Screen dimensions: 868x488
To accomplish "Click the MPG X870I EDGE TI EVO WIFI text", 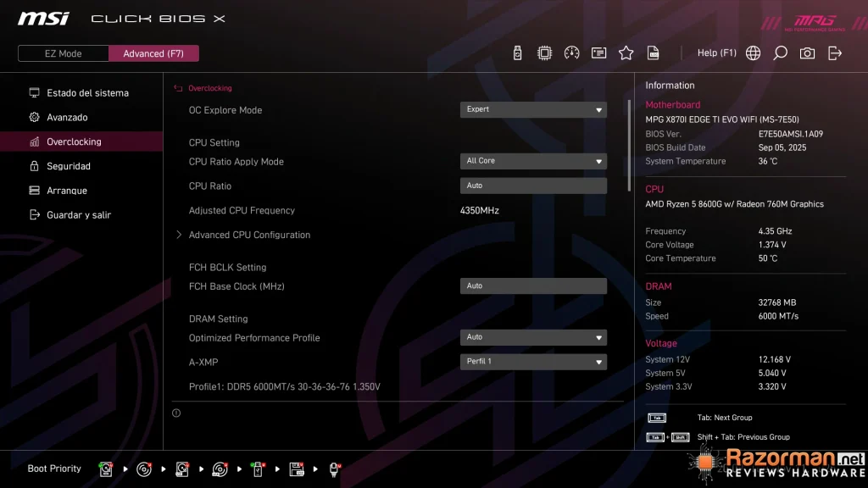I will click(722, 119).
